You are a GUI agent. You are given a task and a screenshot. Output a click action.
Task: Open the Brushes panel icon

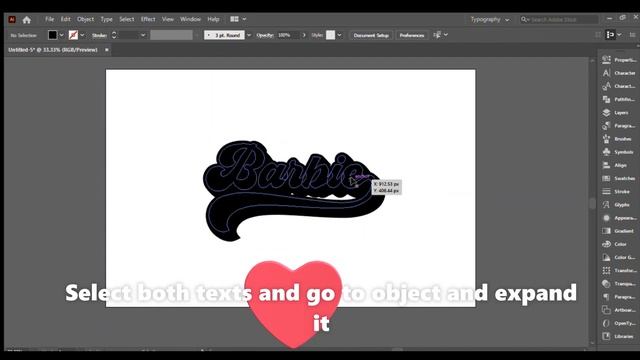point(607,139)
